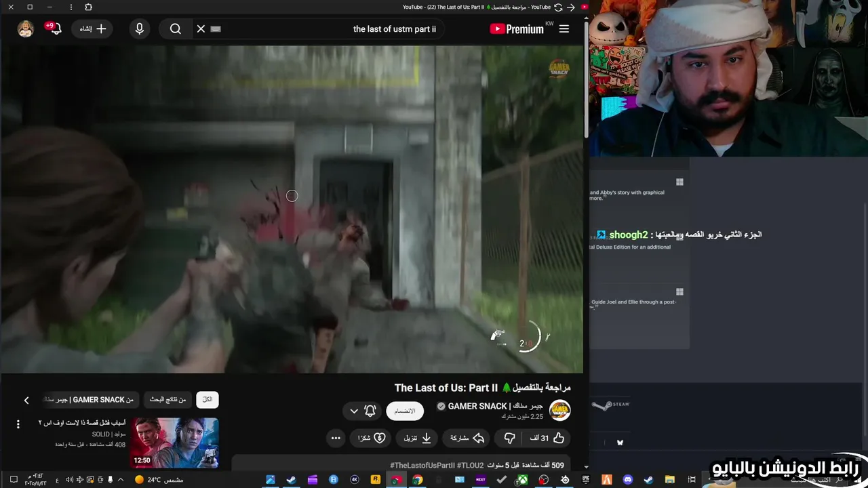Dislike the video with thumbs-down
Screen dimensions: 868x488
click(509, 439)
